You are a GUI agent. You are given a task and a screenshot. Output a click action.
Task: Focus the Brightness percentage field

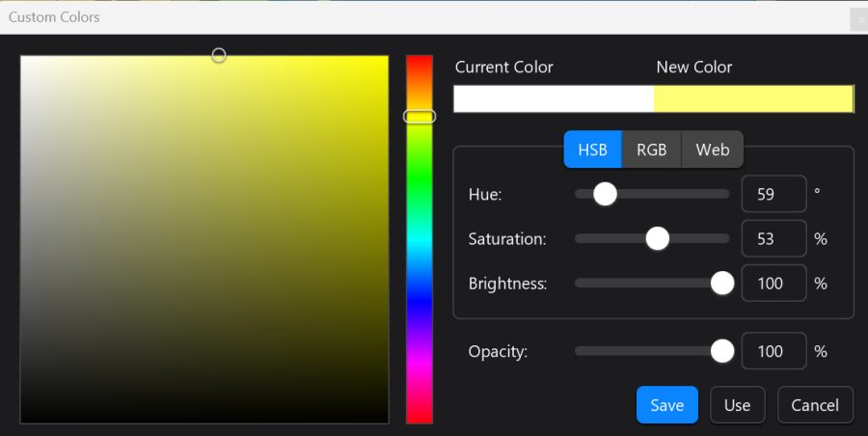(773, 283)
